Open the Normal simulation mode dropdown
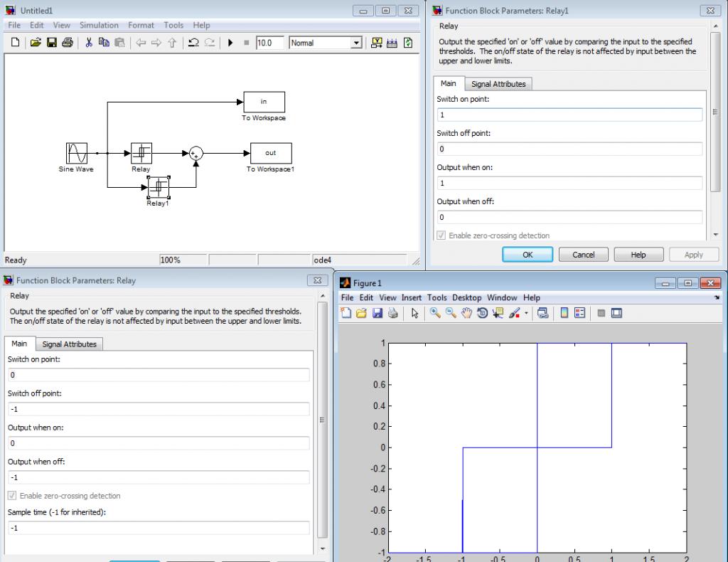728x562 pixels. click(357, 43)
